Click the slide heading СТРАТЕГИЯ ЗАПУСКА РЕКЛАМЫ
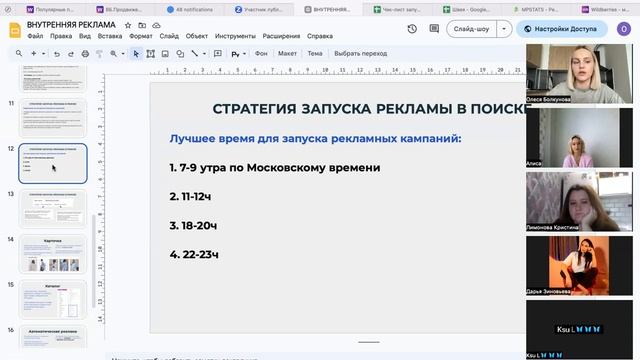640x360 pixels. tap(369, 109)
